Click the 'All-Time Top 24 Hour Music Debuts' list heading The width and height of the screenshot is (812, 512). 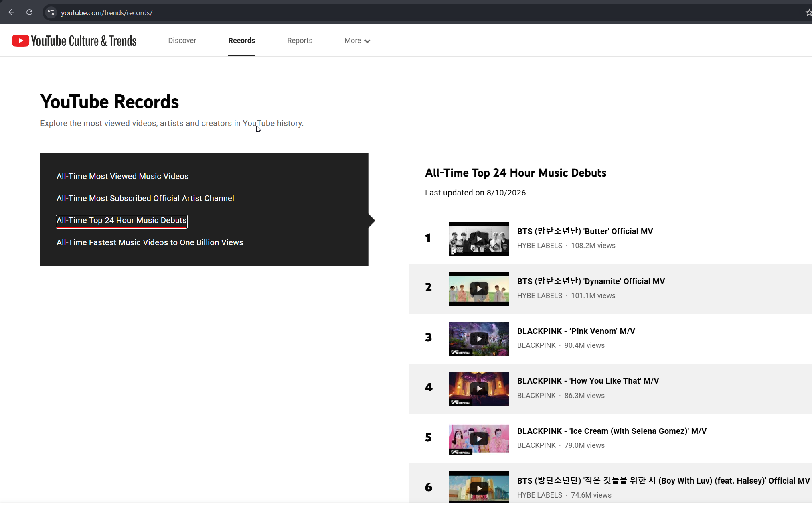tap(516, 173)
